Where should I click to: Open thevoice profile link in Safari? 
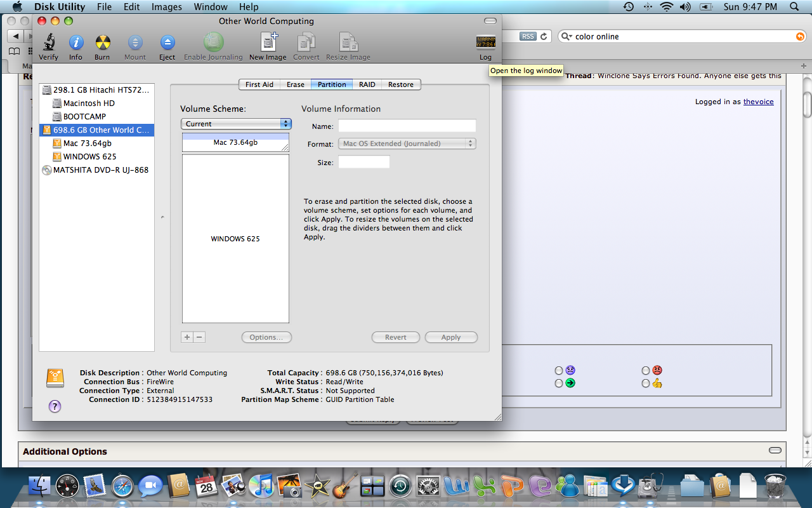759,102
